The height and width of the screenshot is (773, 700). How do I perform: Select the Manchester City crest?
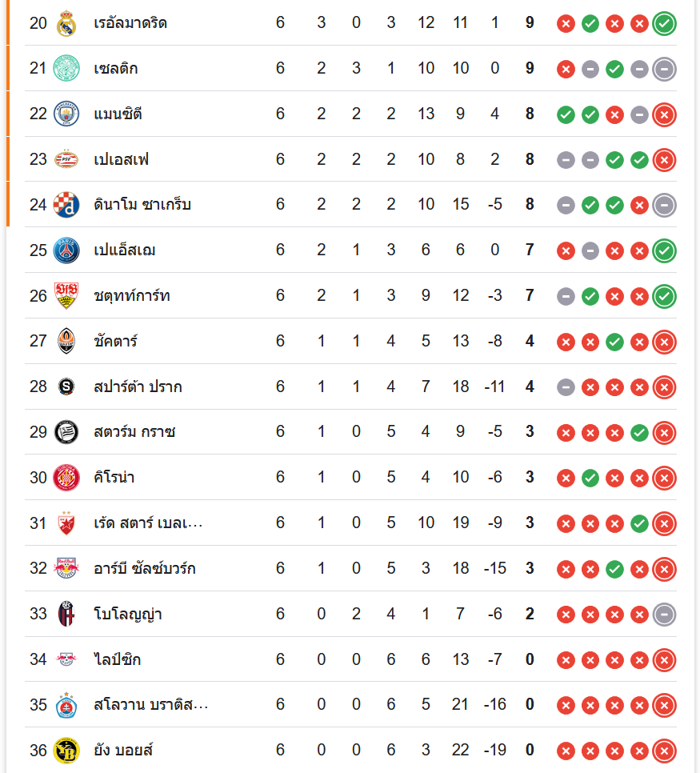coord(66,114)
